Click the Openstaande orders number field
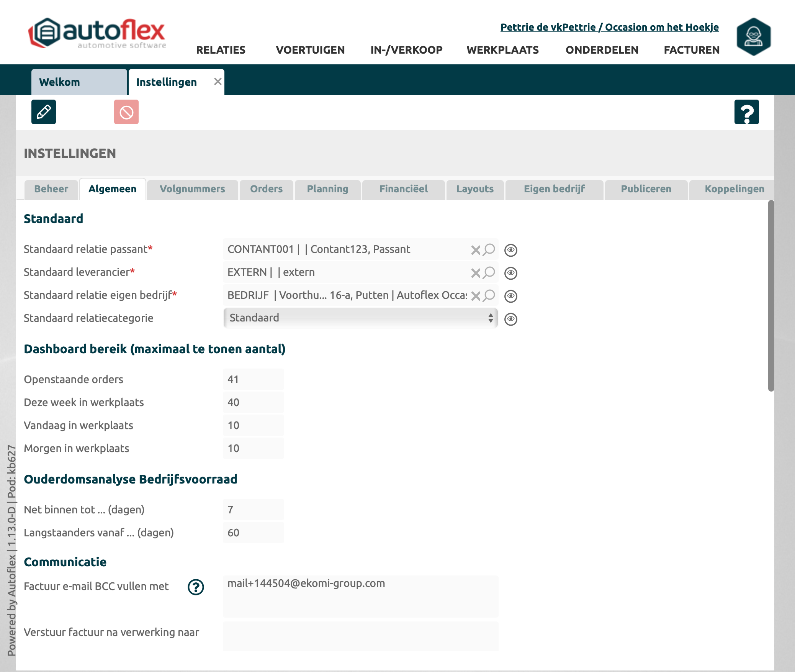 [x=253, y=379]
